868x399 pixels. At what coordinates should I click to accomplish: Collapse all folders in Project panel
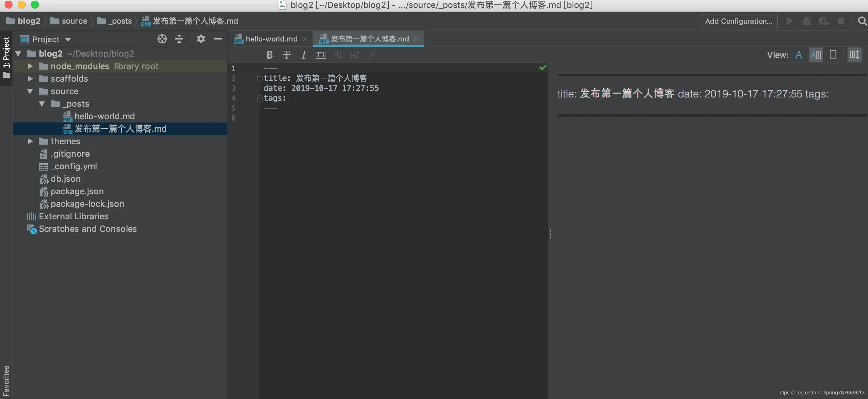(179, 39)
